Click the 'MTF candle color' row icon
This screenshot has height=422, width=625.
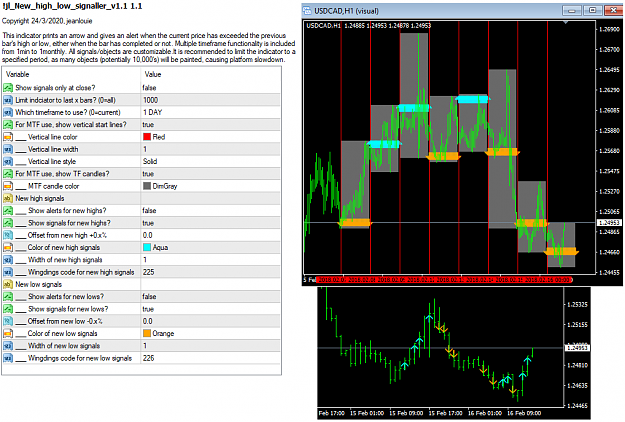[x=8, y=186]
